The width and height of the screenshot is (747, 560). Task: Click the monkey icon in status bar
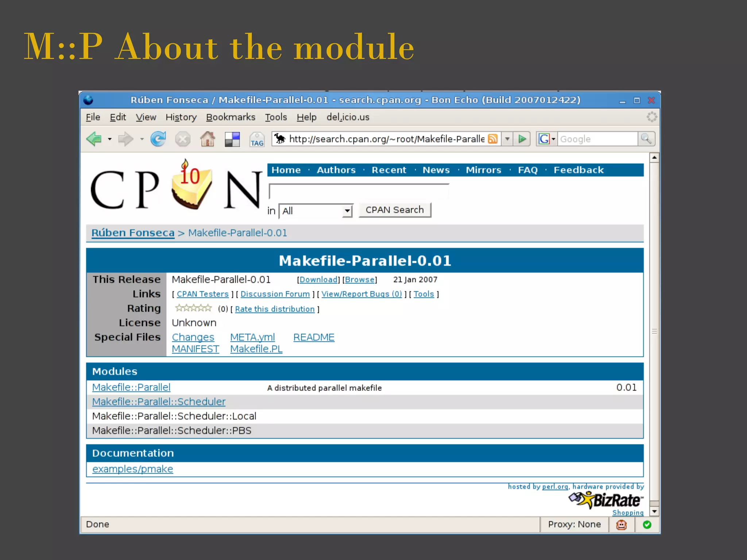[x=621, y=525]
